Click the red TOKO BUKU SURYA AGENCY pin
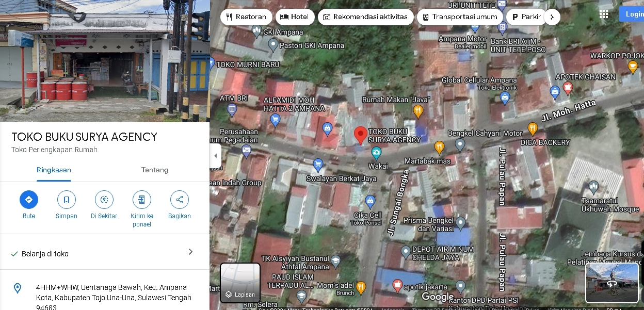Screen dimensions: 644x310 361,135
